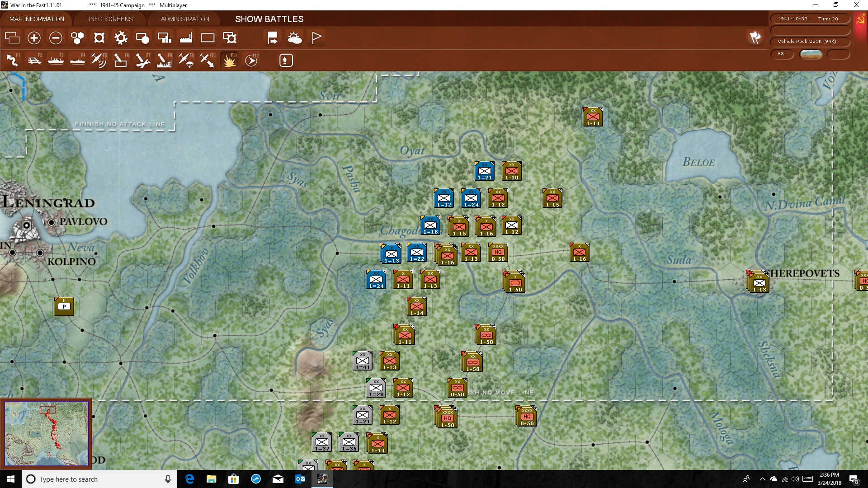Click the overlapping windows icon in toolbar

click(x=12, y=38)
